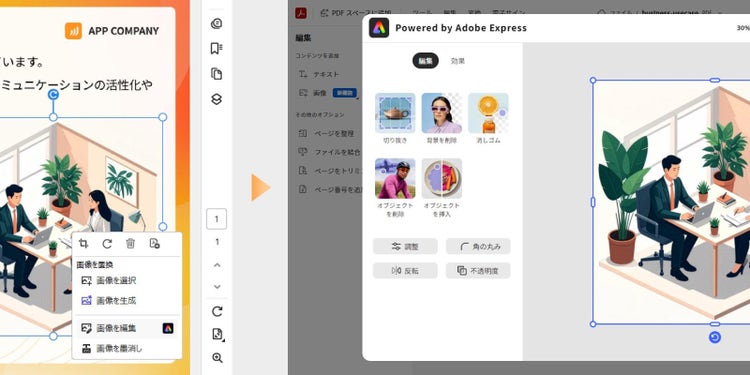Click the 反転 flip button
Image resolution: width=750 pixels, height=375 pixels.
tap(405, 270)
